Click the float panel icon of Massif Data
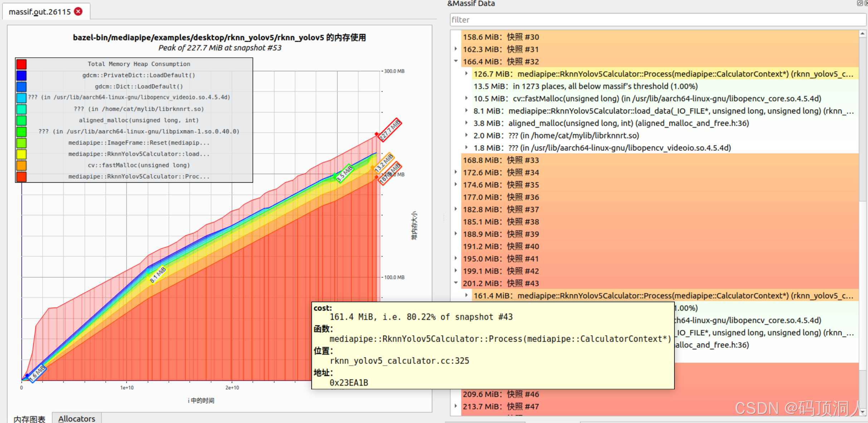Screen dimensions: 868x423 [x=859, y=3]
